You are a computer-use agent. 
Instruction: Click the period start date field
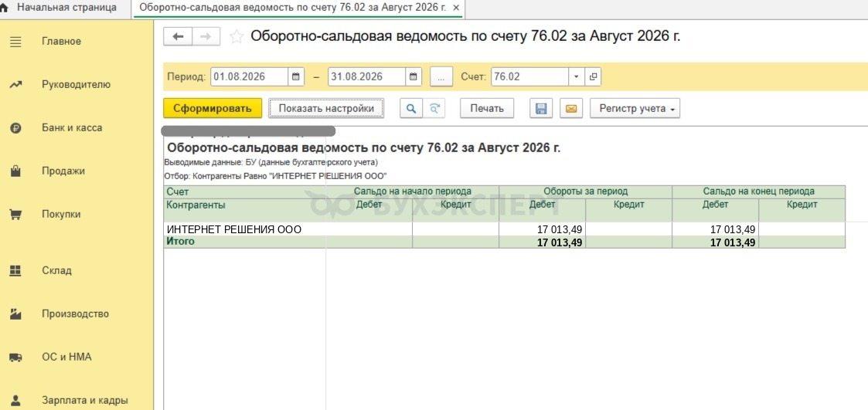pos(249,77)
